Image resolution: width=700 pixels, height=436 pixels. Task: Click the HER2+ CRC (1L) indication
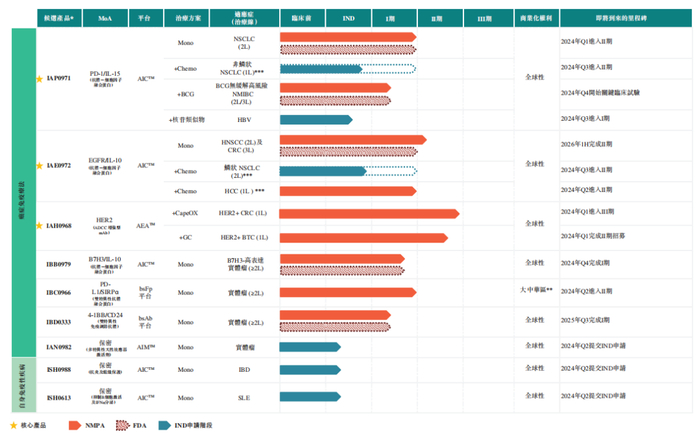point(243,213)
